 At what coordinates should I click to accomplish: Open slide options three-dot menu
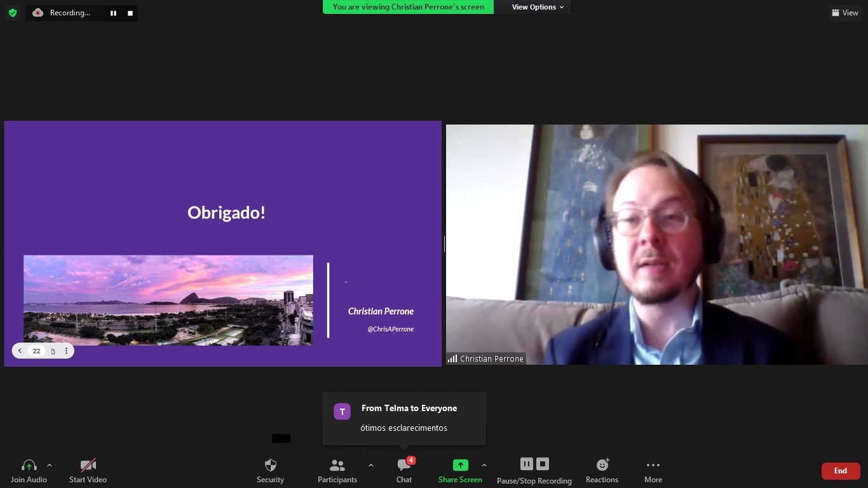(66, 351)
